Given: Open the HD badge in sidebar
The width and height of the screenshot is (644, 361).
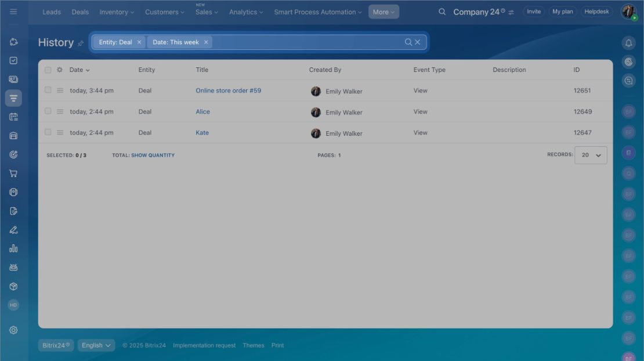Looking at the screenshot, I should click(13, 305).
